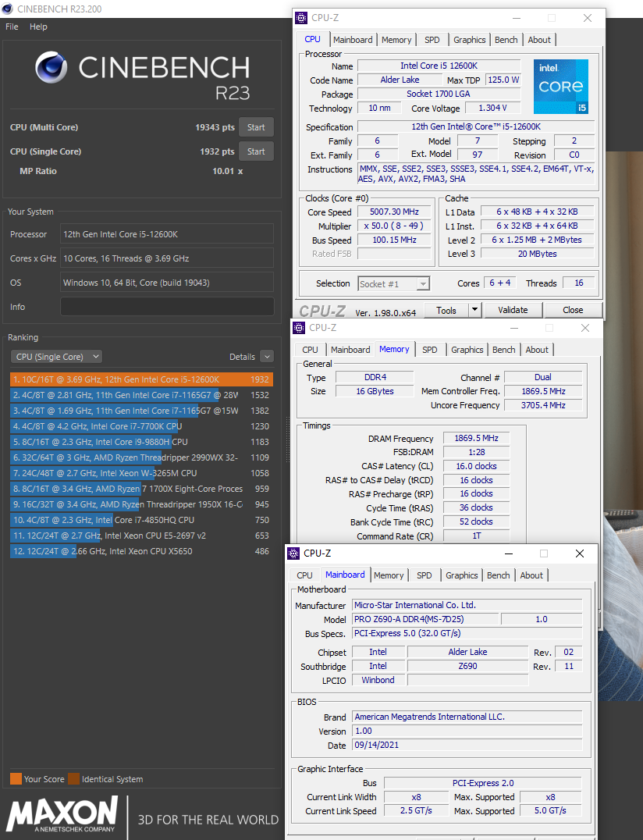
Task: Click the Close button in top CPU-Z window
Action: coord(573,310)
